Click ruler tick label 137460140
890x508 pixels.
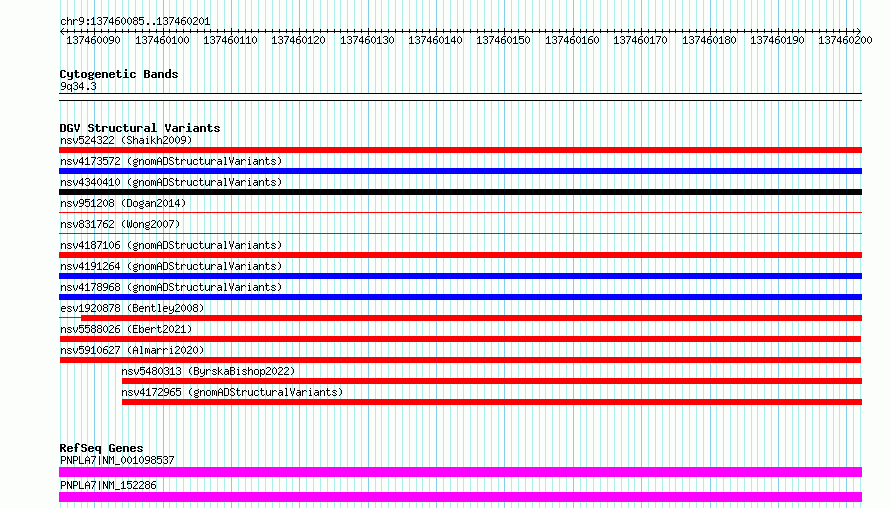click(x=435, y=40)
